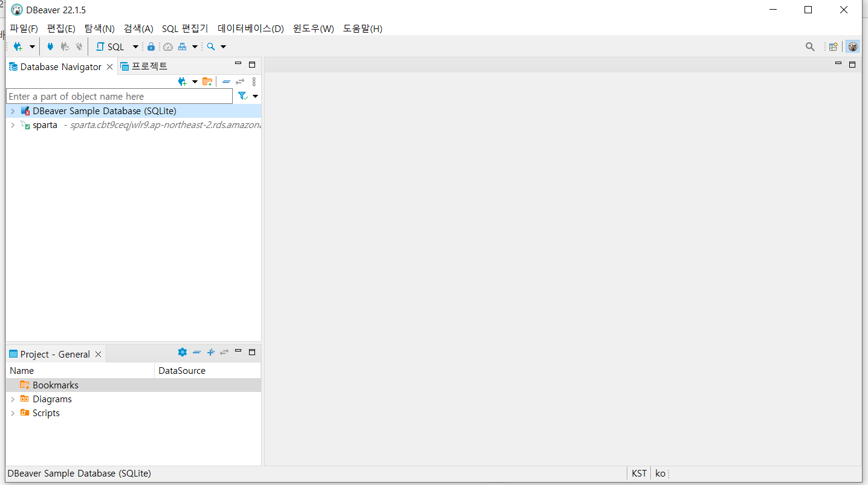
Task: Expand the sparta connection node
Action: pyautogui.click(x=13, y=125)
